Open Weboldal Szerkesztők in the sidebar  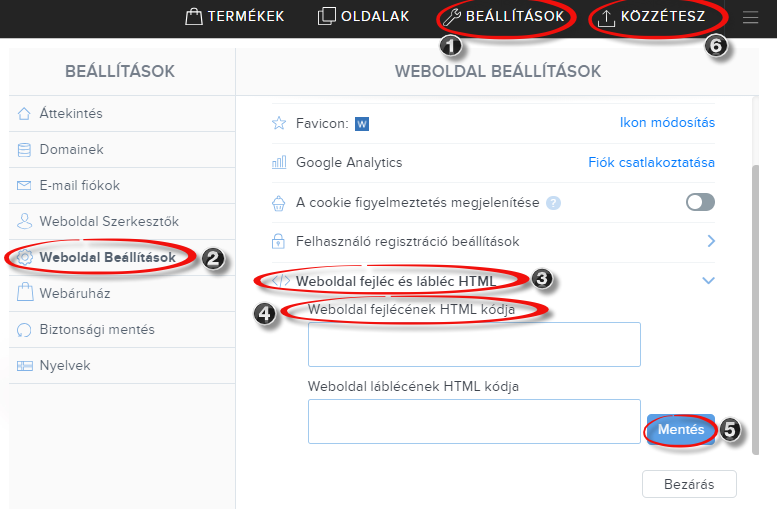(122, 222)
